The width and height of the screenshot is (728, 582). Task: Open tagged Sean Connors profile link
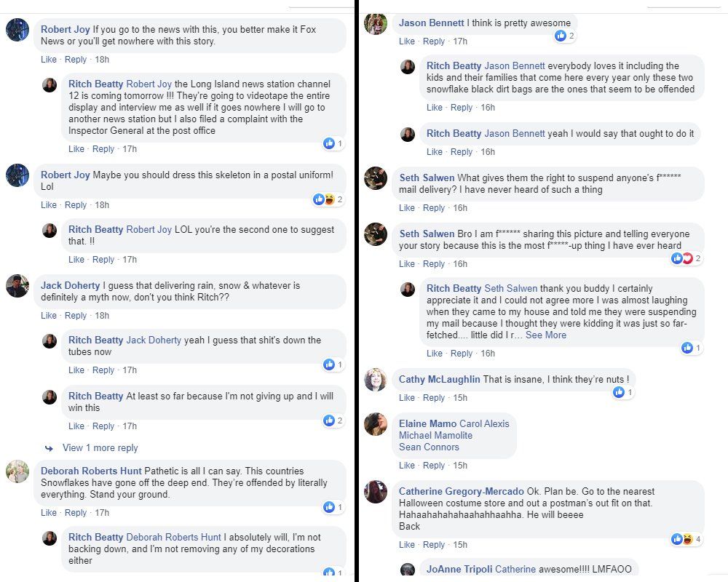[x=429, y=447]
